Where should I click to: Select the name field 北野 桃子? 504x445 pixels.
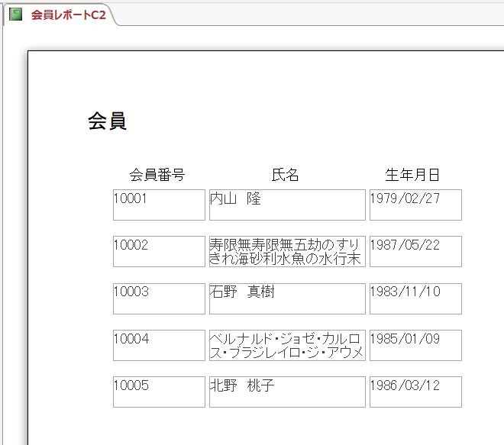287,392
